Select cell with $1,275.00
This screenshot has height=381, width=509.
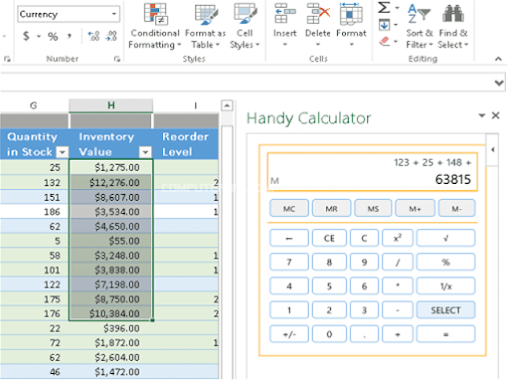tap(111, 167)
